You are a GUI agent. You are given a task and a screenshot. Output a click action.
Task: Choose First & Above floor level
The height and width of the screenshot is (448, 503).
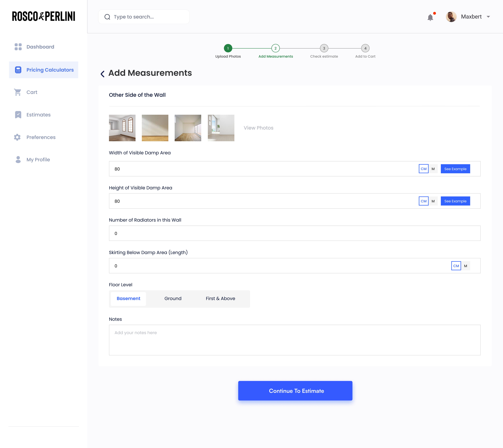220,299
